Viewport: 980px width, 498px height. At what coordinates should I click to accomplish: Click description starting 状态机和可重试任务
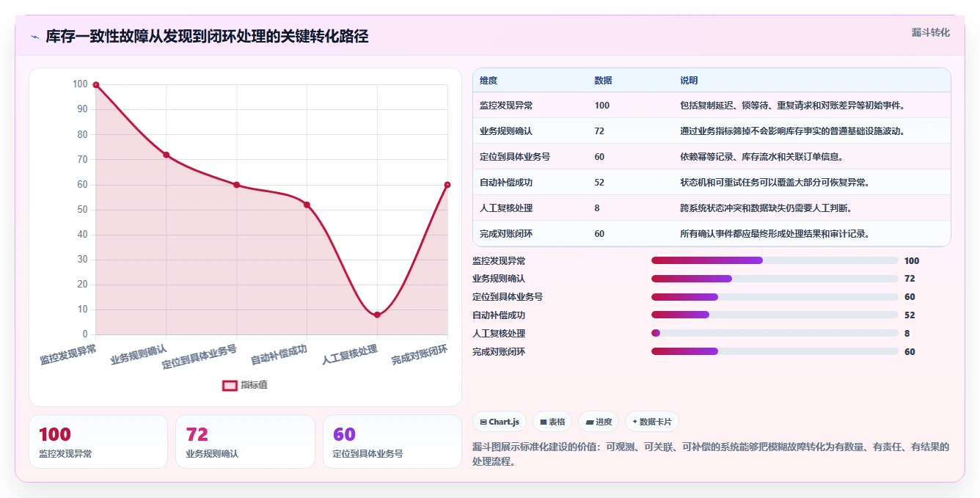[x=775, y=183]
